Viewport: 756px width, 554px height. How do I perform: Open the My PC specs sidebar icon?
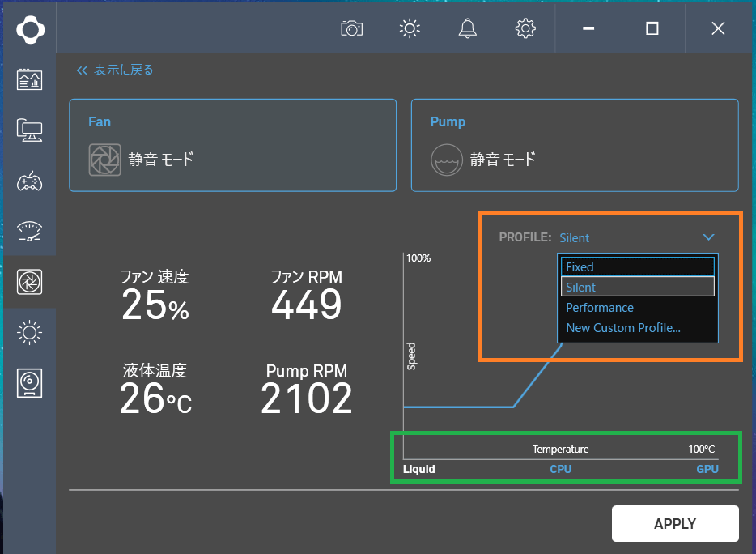pyautogui.click(x=29, y=130)
